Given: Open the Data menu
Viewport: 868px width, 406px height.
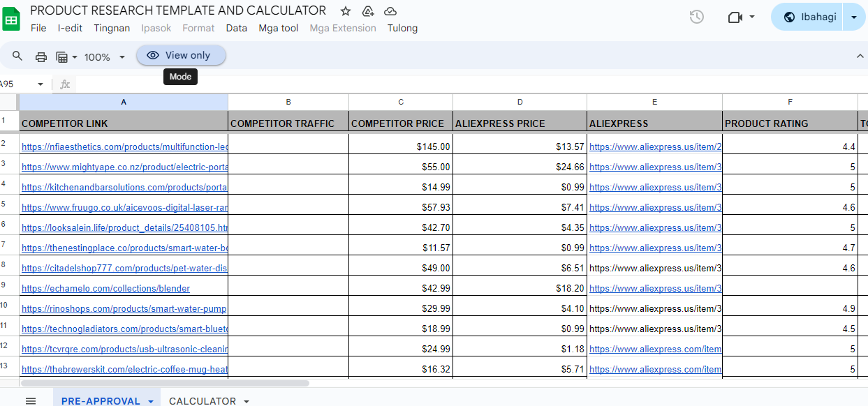Looking at the screenshot, I should (236, 28).
